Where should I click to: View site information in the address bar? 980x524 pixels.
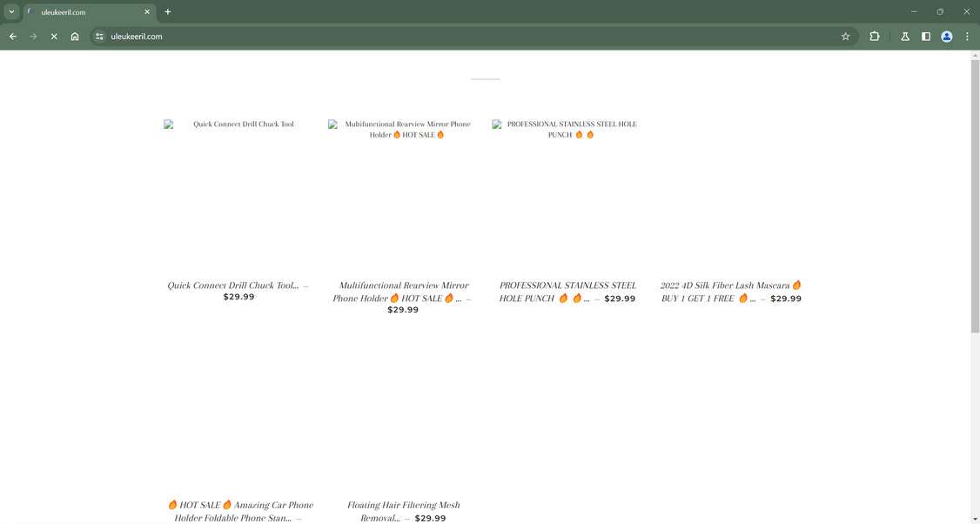tap(99, 37)
